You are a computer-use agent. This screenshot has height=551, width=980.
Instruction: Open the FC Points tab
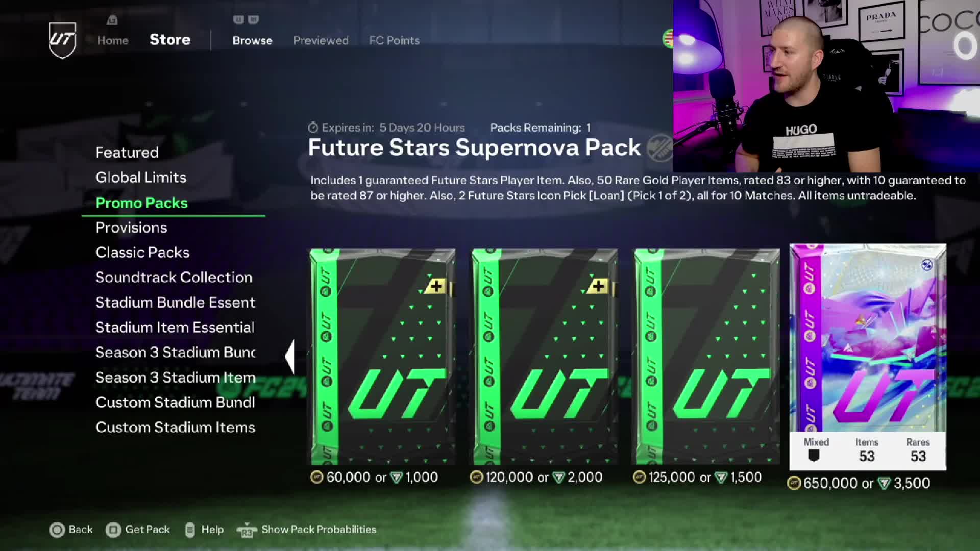pos(394,40)
